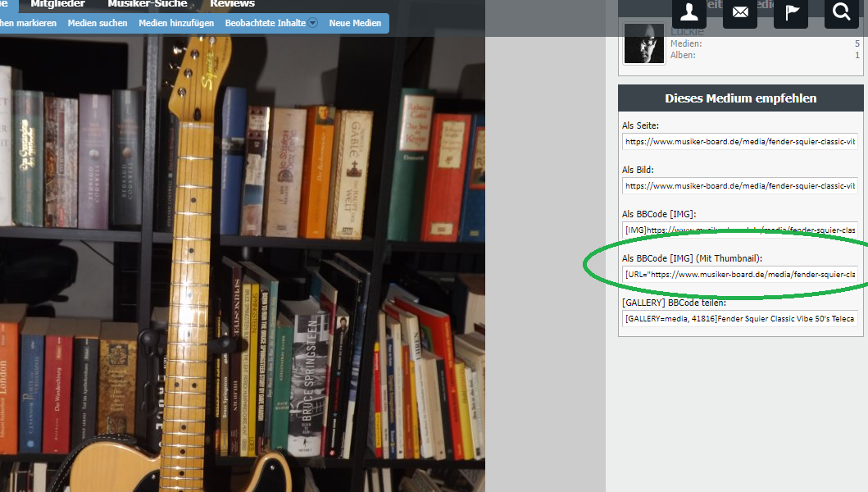The image size is (868, 492).
Task: Select the Als Seite URL field
Action: [x=740, y=142]
